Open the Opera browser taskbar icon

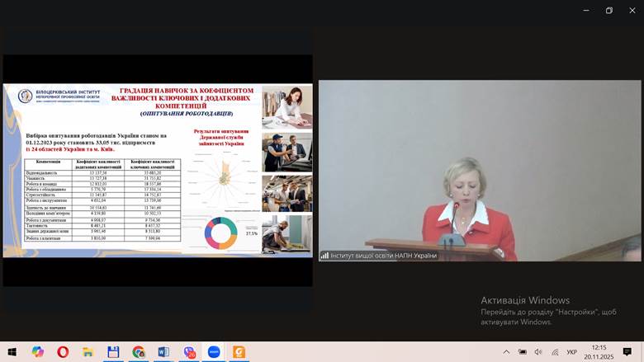pos(63,352)
